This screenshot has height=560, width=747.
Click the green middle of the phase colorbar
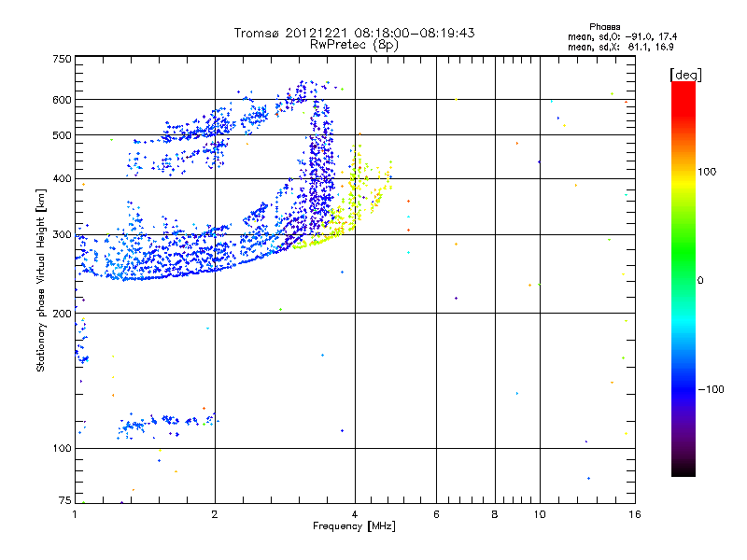684,278
